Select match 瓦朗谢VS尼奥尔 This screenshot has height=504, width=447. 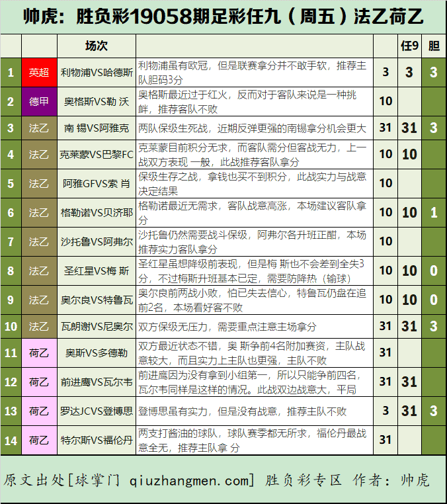97,327
